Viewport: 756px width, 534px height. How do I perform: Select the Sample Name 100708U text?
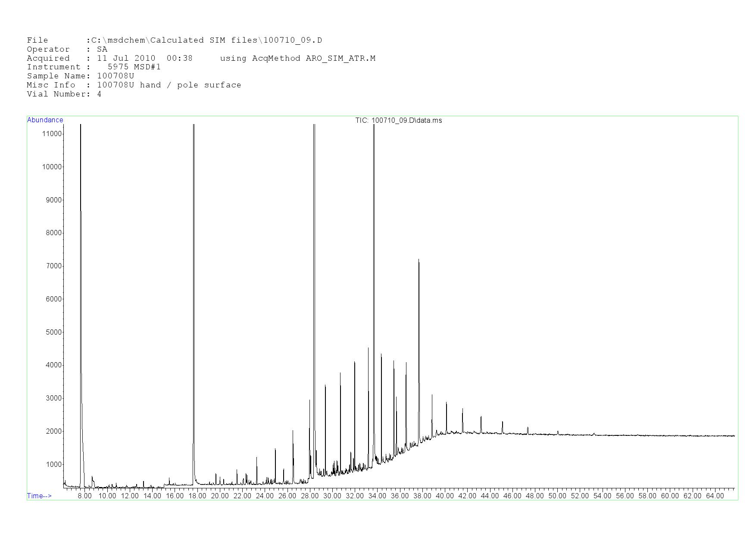[x=116, y=76]
